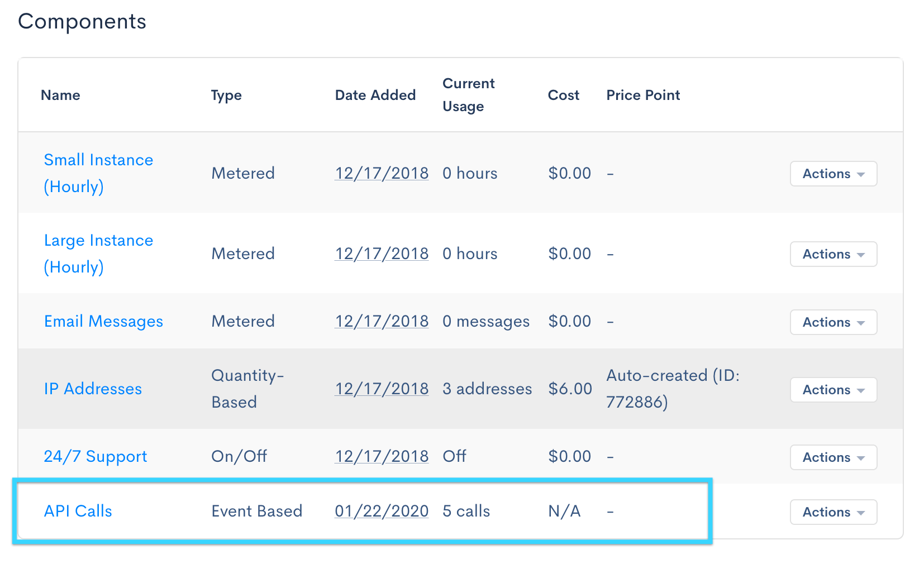Click the 01/22/2020 date on API Calls

coord(382,511)
